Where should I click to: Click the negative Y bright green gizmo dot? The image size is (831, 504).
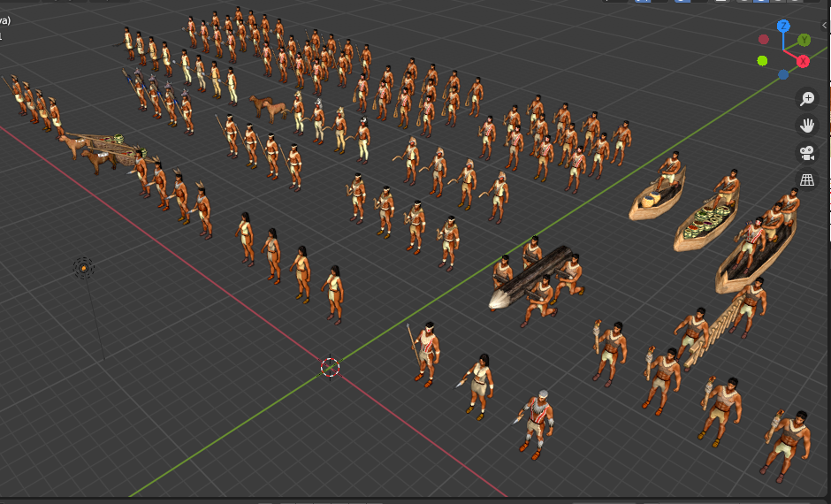pos(762,61)
